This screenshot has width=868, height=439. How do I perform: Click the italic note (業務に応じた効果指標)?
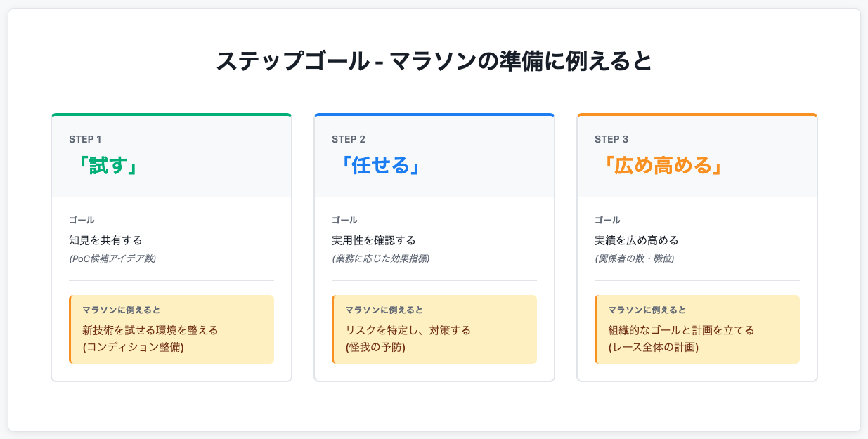380,258
